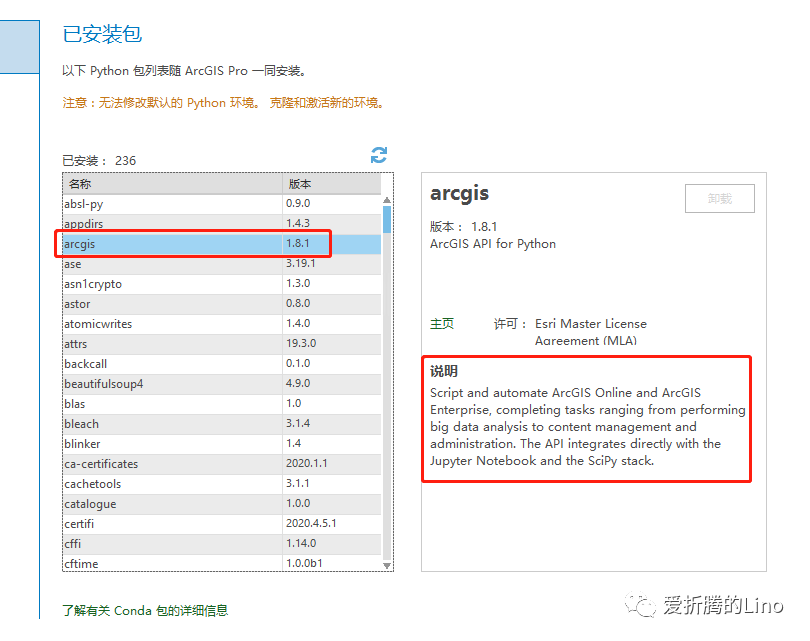The height and width of the screenshot is (641, 810).
Task: Select the bleach package row
Action: pyautogui.click(x=222, y=424)
